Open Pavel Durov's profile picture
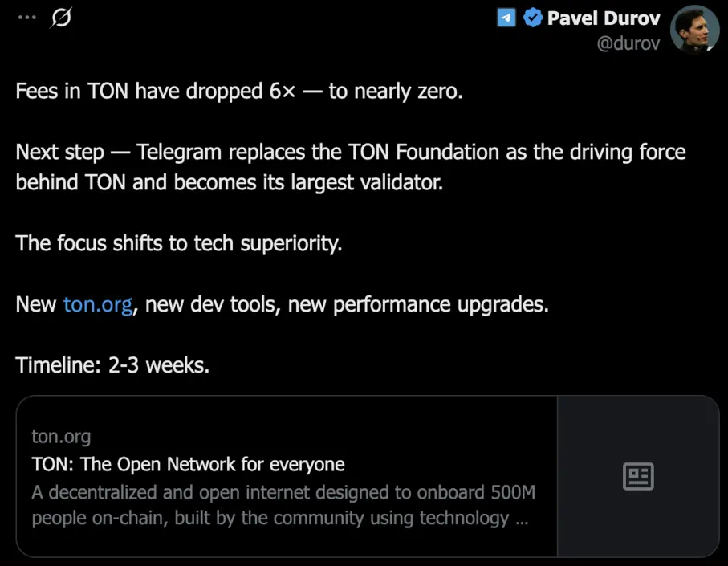Screen dimensions: 728x566 [694, 30]
